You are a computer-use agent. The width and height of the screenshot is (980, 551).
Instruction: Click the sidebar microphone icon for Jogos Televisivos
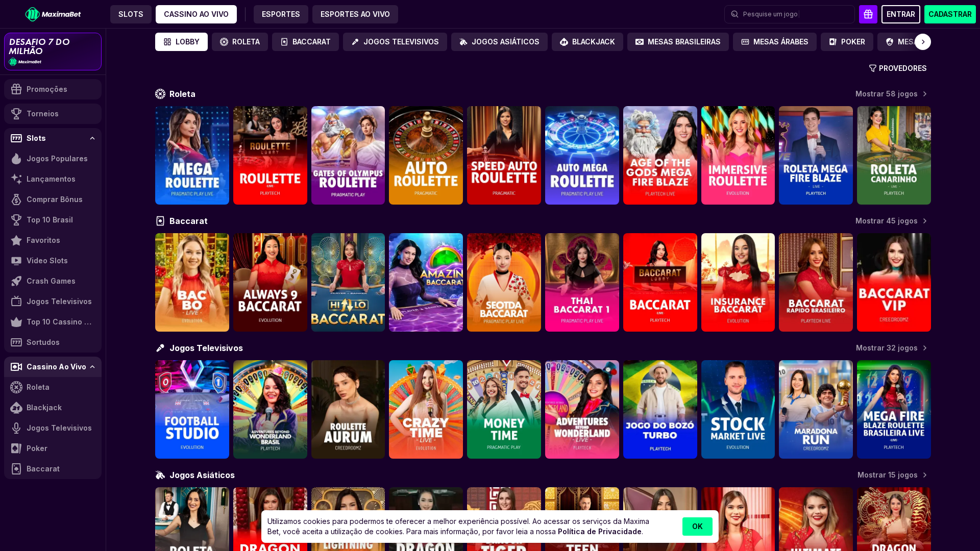tap(16, 428)
